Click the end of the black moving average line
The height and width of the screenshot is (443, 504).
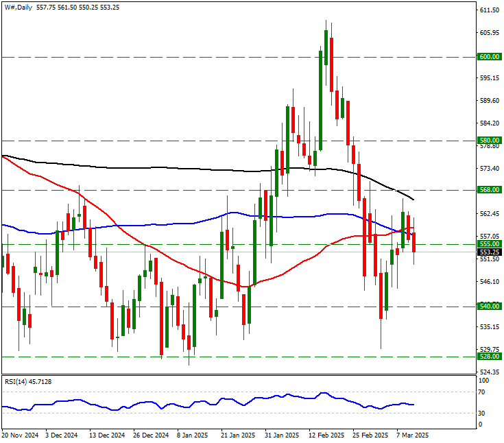413,200
